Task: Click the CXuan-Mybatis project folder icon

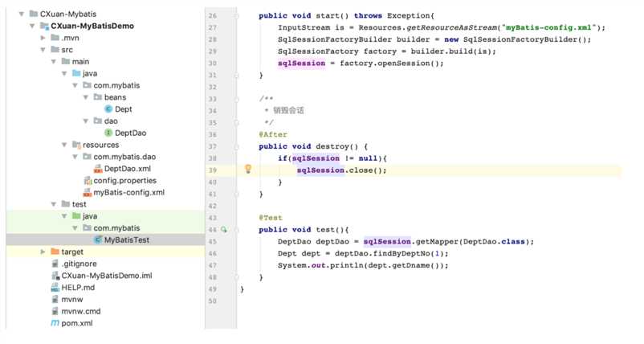Action: (x=34, y=14)
